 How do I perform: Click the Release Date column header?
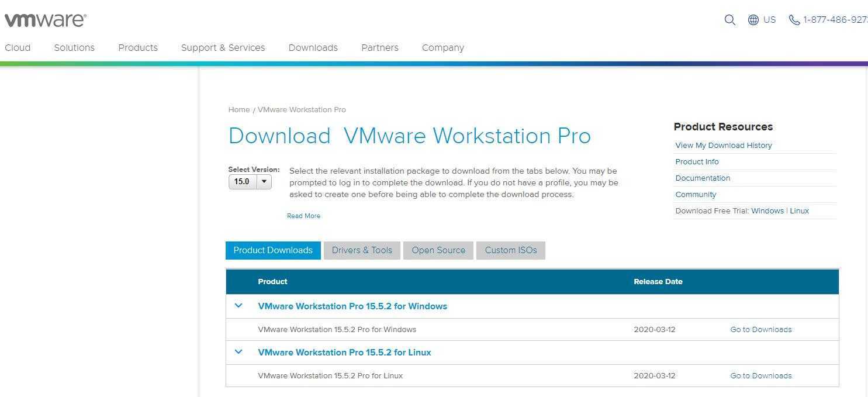click(658, 281)
